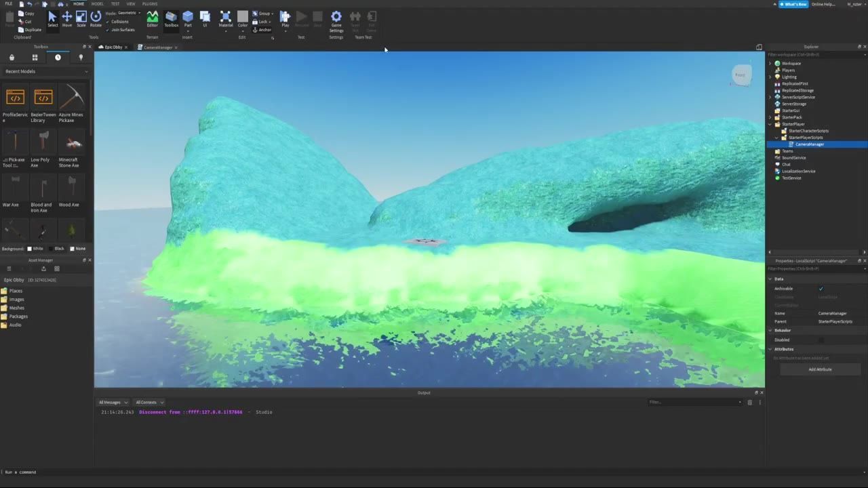Screen dimensions: 868x488
Task: Open the All Messages filter dropdown
Action: click(113, 403)
